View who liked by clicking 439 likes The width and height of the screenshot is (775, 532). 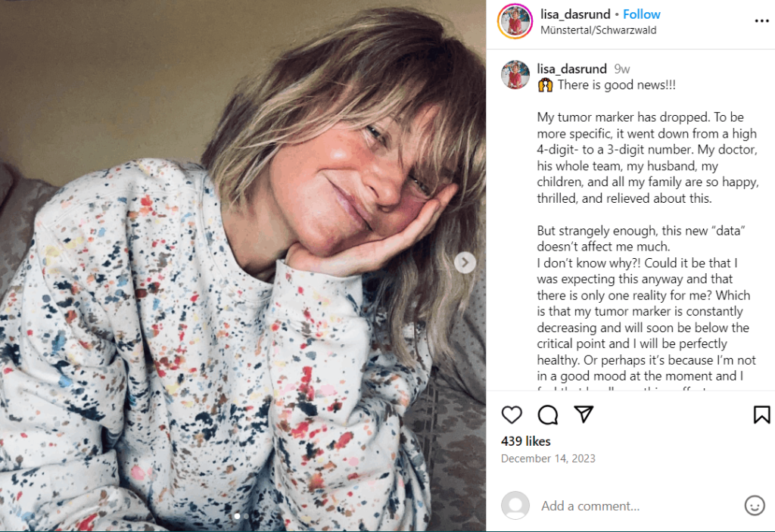click(525, 441)
